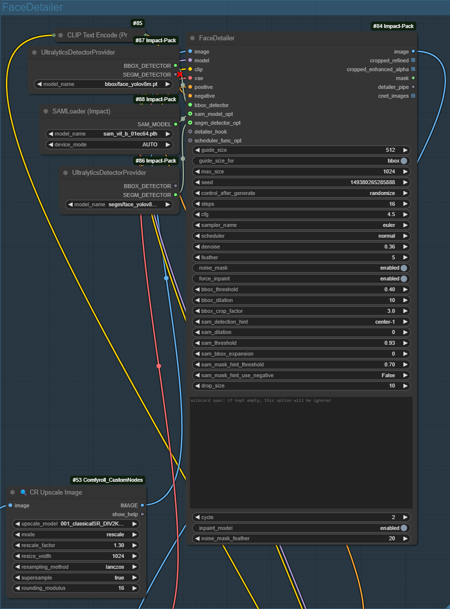Screen dimensions: 450x609
Task: Increase steps value with right arrow
Action: [405, 204]
